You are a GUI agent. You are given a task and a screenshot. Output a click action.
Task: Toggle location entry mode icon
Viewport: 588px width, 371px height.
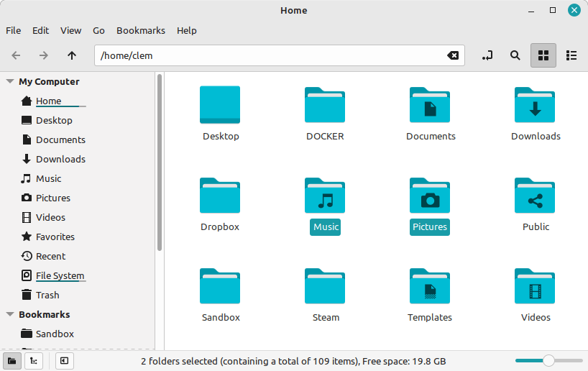[x=487, y=55]
